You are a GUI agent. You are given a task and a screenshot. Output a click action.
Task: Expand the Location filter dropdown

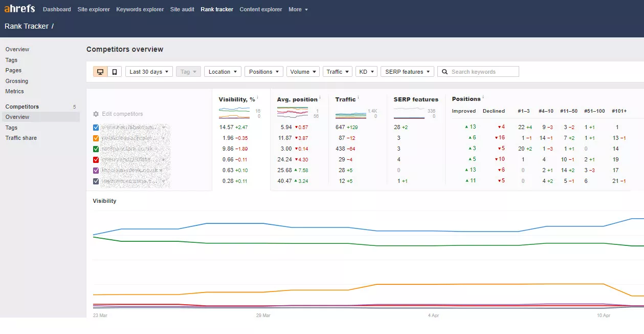coord(223,72)
